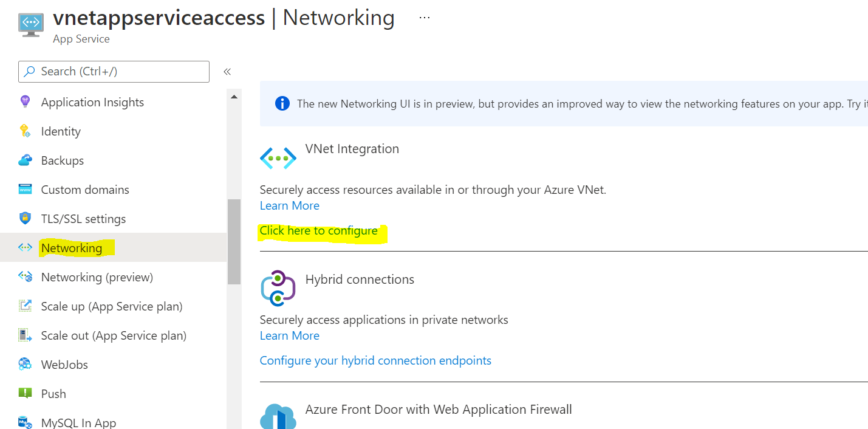Click the Scale up plan icon

[25, 306]
